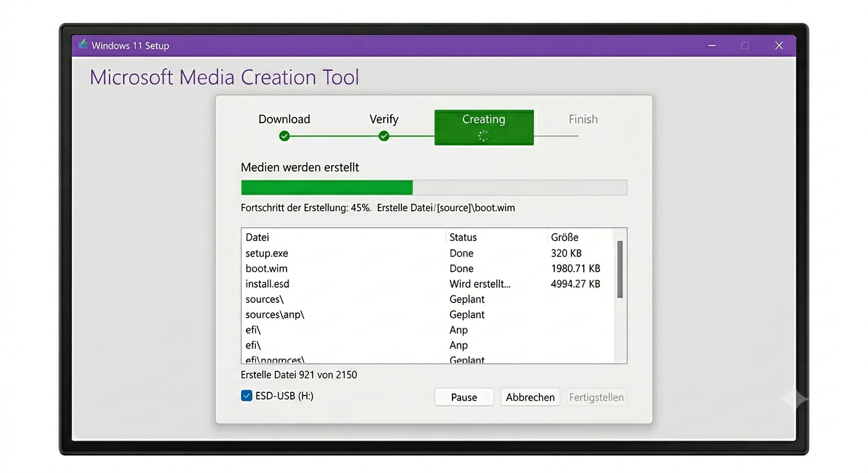This screenshot has height=473, width=868.
Task: Click the "Windows 11 Setup" title text
Action: click(x=131, y=46)
